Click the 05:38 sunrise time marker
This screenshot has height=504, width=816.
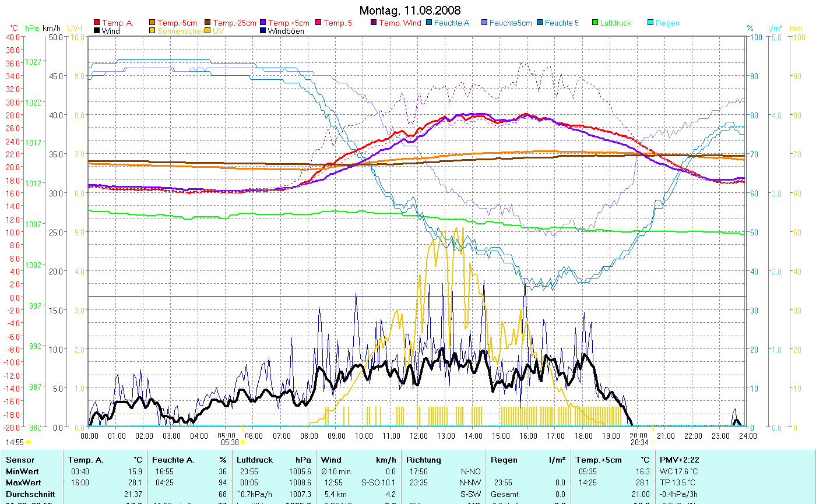231,442
